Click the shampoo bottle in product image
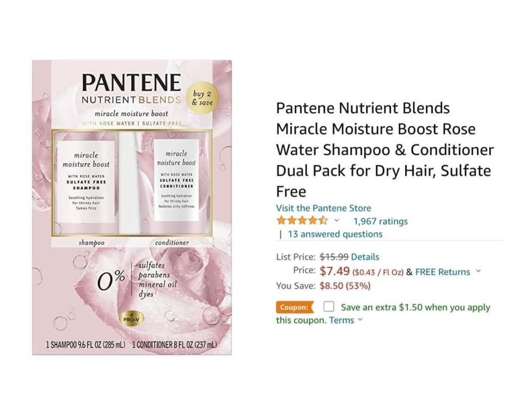The image size is (532, 410). pos(86,182)
